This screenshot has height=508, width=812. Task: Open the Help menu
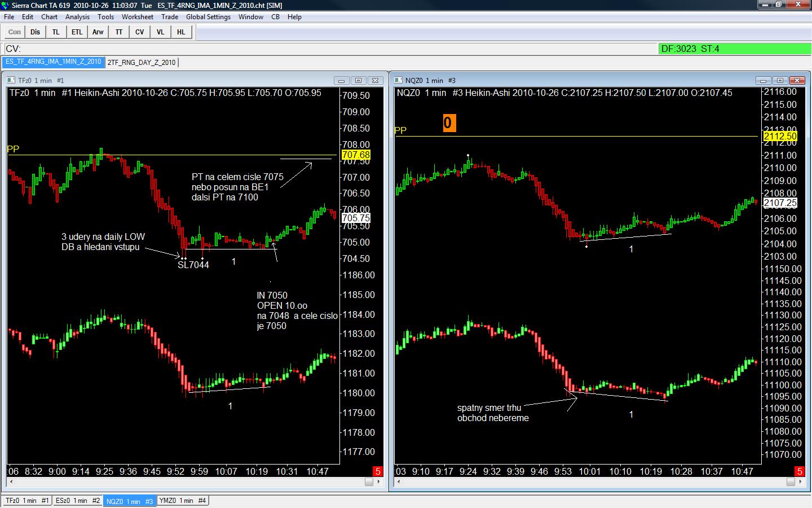(294, 17)
